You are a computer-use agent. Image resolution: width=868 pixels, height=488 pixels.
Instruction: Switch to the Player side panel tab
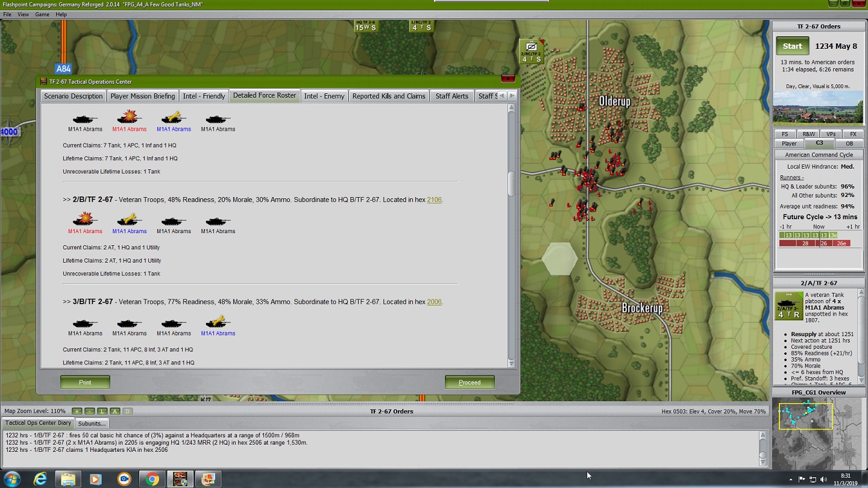click(789, 143)
